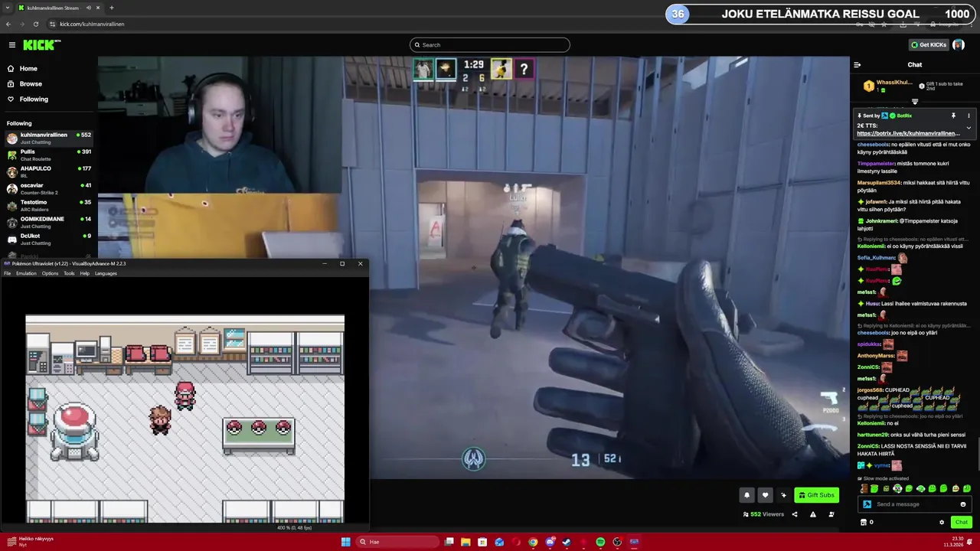
Task: Click the last green emote in quick row
Action: tap(967, 488)
